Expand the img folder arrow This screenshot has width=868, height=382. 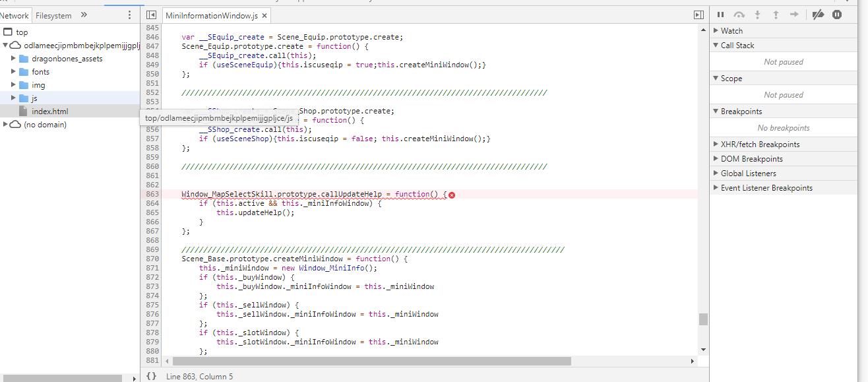point(13,85)
